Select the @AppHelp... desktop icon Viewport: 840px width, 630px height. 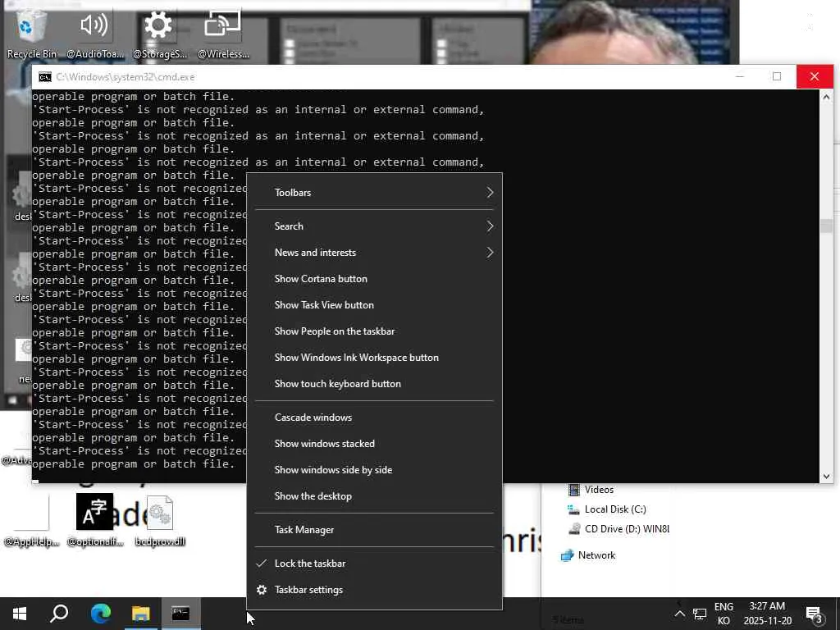point(31,519)
